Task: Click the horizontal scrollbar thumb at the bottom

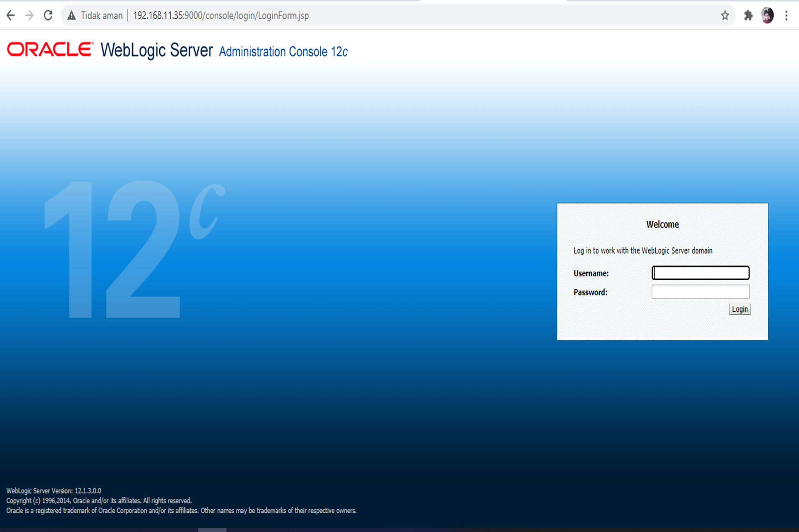Action: (x=212, y=530)
